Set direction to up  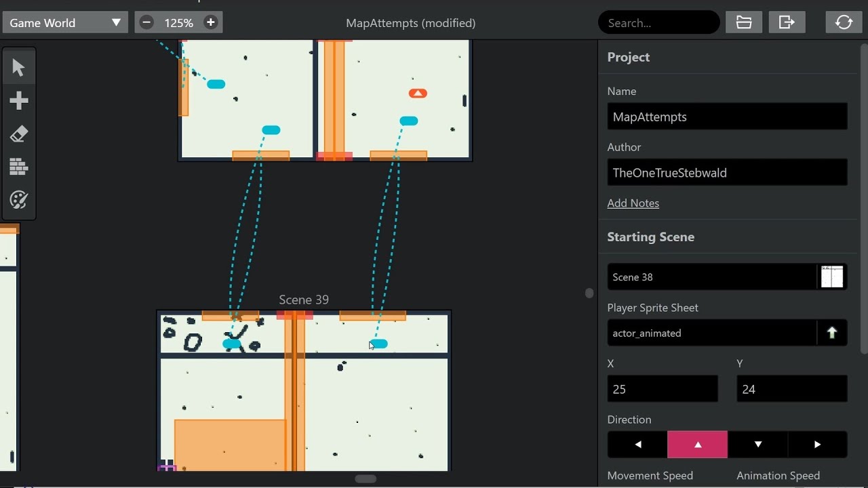697,445
